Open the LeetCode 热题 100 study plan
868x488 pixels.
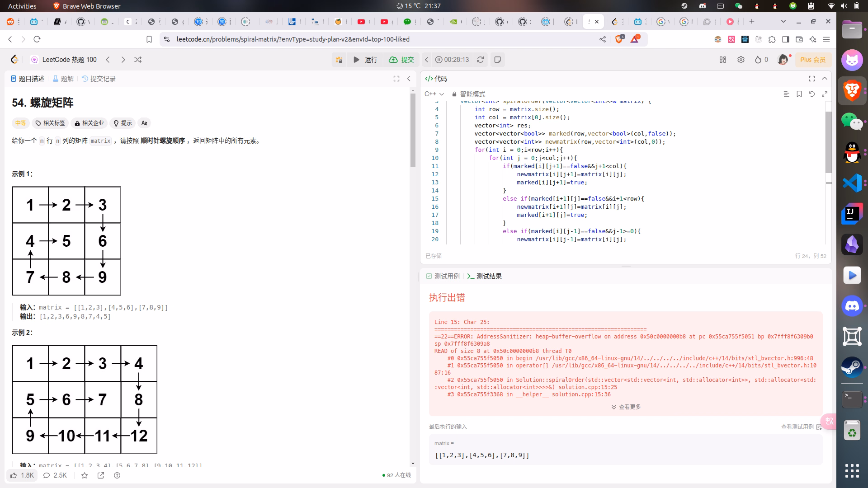[63, 60]
